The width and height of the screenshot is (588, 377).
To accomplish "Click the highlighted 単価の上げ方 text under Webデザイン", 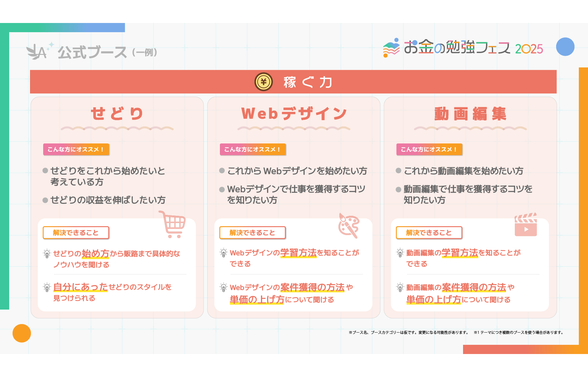I will [x=257, y=299].
